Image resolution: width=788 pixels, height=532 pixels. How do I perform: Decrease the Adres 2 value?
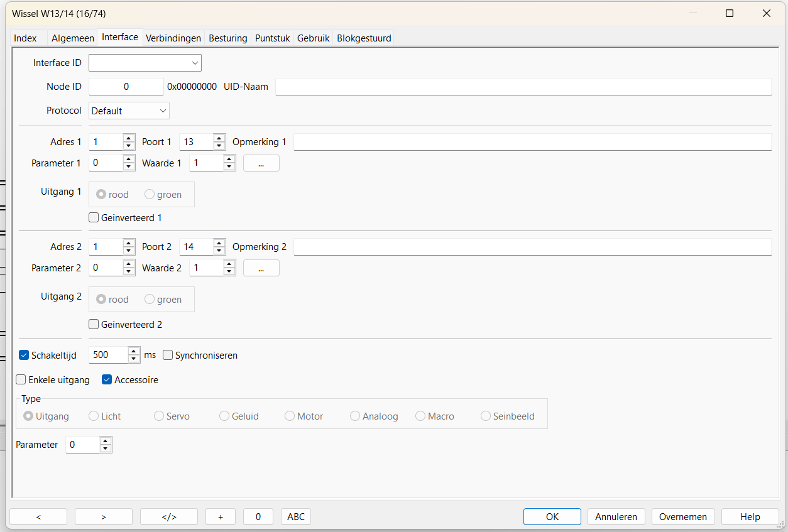129,251
